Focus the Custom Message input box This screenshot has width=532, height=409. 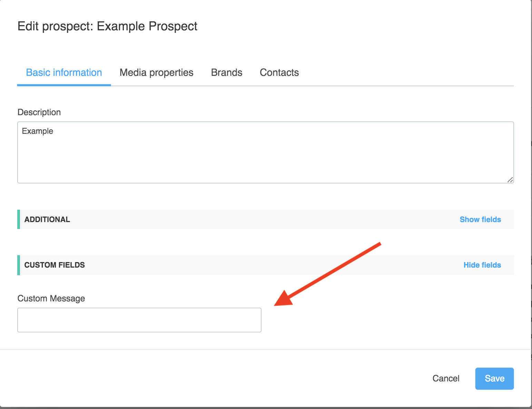pyautogui.click(x=139, y=320)
